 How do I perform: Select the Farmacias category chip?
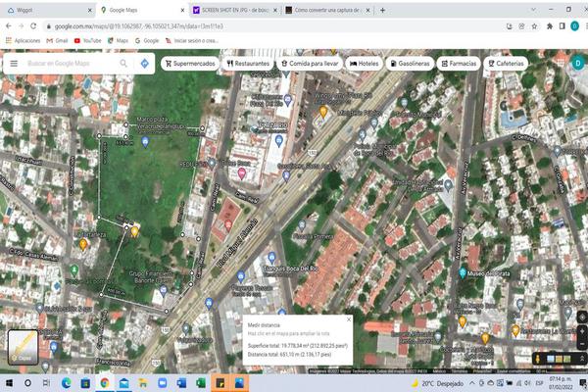[460, 63]
